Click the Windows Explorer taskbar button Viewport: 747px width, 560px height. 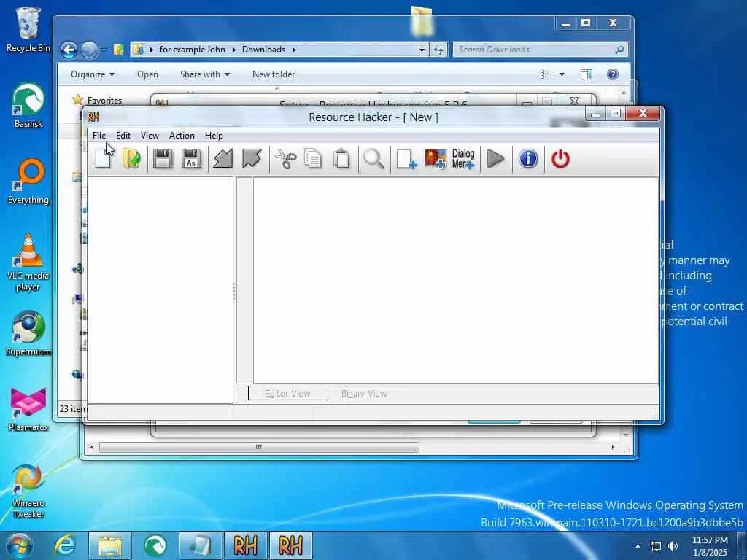click(110, 545)
